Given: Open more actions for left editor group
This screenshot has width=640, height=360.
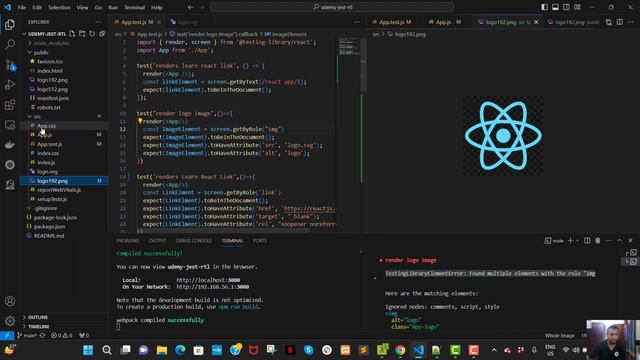Looking at the screenshot, I should pyautogui.click(x=357, y=22).
